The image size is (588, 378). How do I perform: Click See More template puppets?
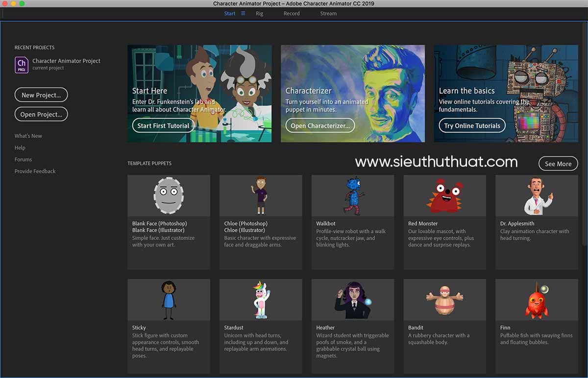(558, 164)
